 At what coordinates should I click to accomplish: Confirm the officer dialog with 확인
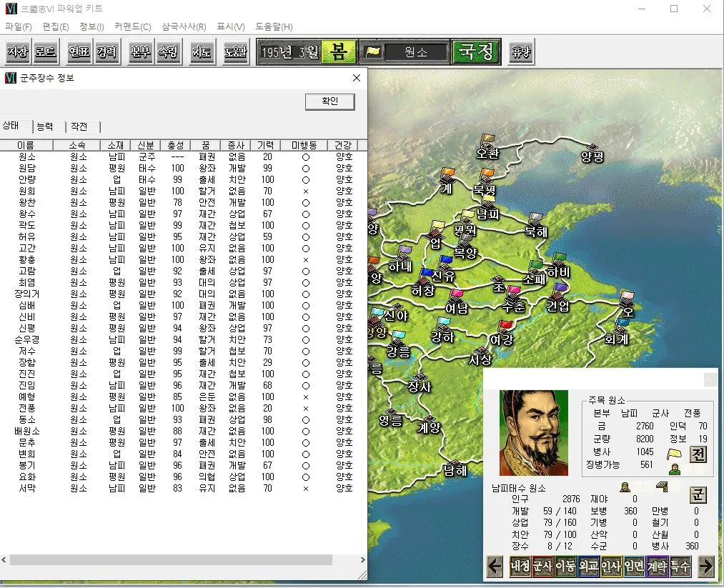(329, 101)
